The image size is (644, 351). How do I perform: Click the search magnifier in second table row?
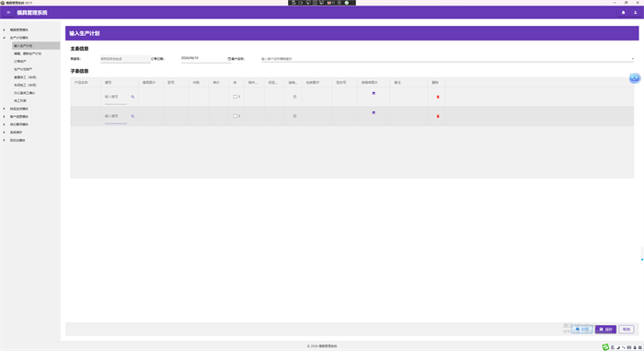(132, 116)
